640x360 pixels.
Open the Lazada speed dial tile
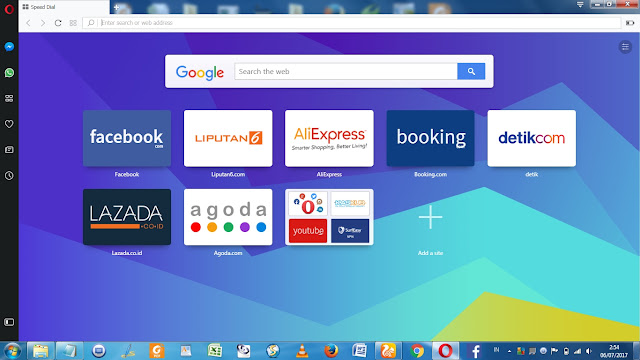[x=127, y=217]
